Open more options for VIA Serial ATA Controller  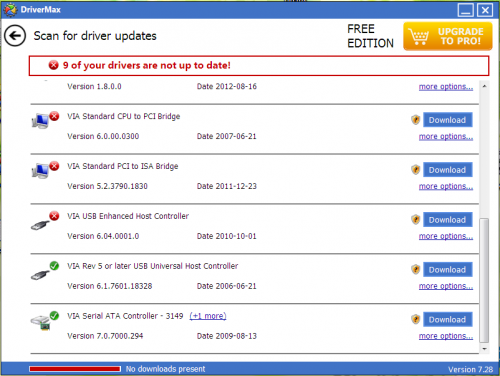click(x=446, y=336)
